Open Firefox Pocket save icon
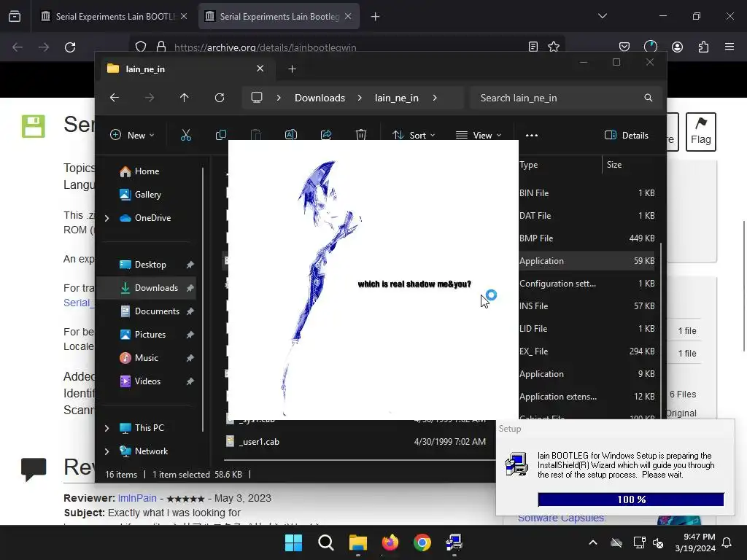 624,47
